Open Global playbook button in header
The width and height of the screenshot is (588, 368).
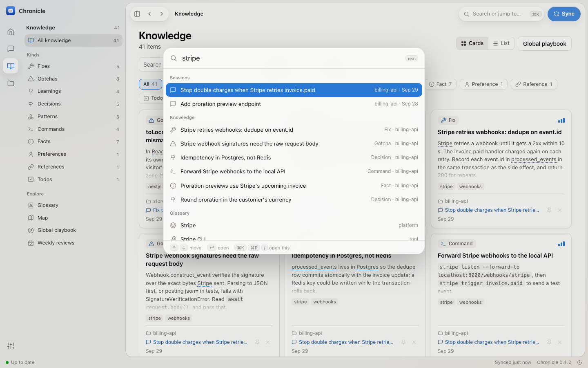click(544, 44)
